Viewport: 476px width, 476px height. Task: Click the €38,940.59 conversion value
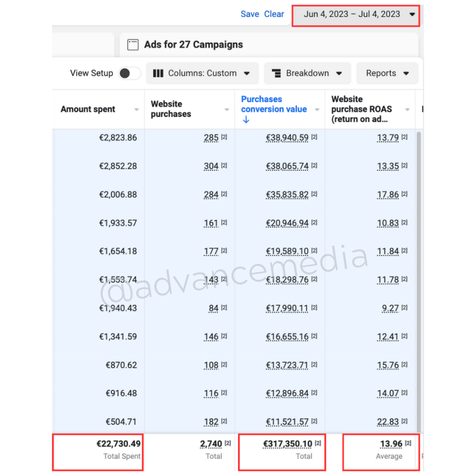point(287,138)
